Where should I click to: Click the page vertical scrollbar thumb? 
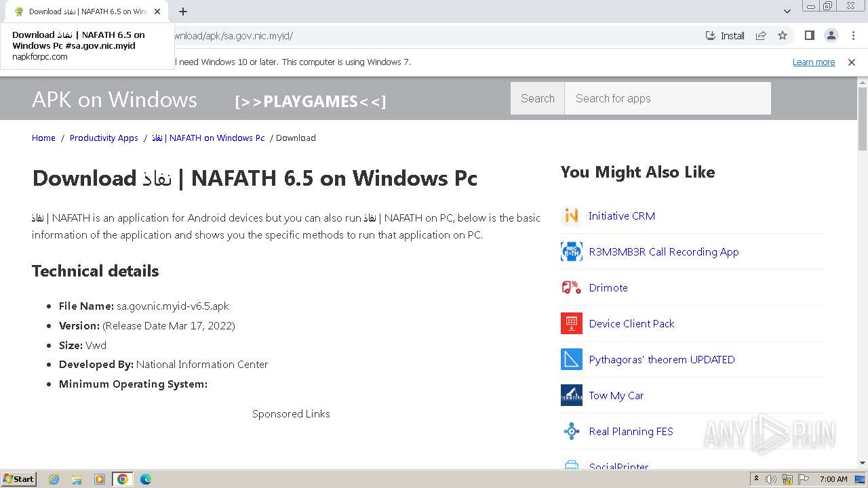coord(863,118)
